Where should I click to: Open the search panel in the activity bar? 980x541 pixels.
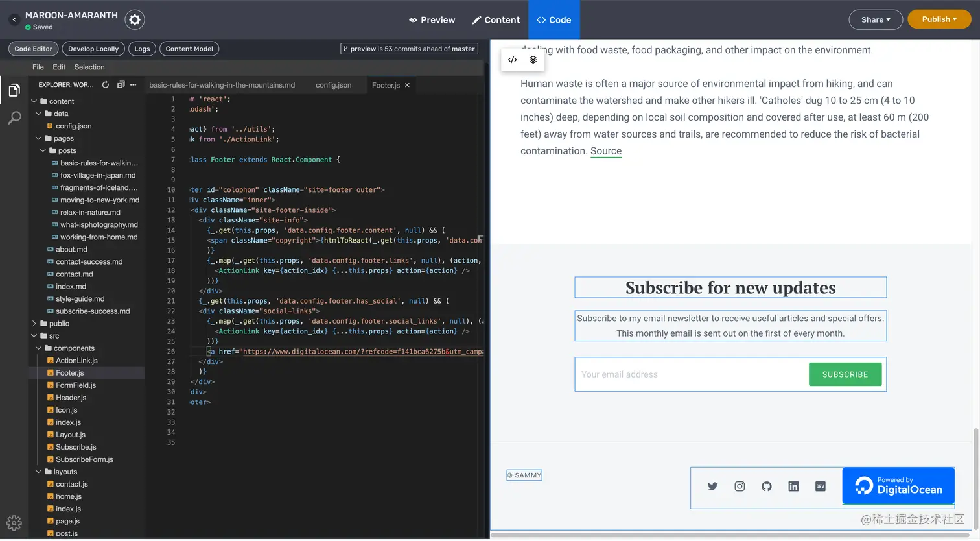(x=14, y=117)
